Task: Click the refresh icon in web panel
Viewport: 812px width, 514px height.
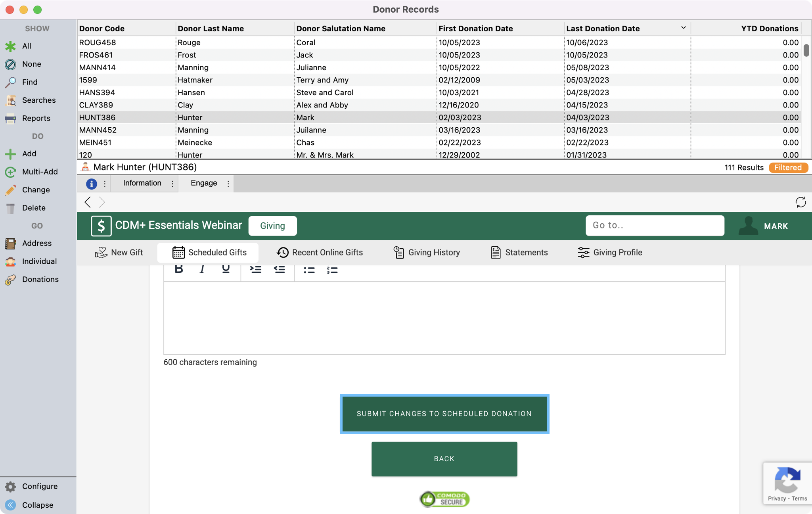Action: click(801, 202)
